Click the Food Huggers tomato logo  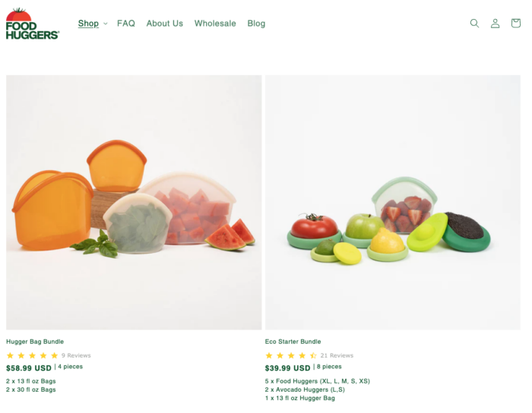pos(33,24)
